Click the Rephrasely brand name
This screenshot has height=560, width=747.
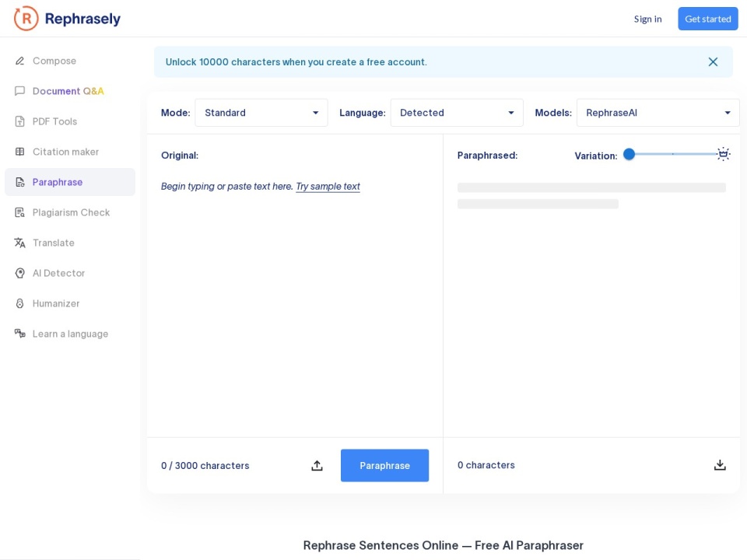(x=82, y=19)
